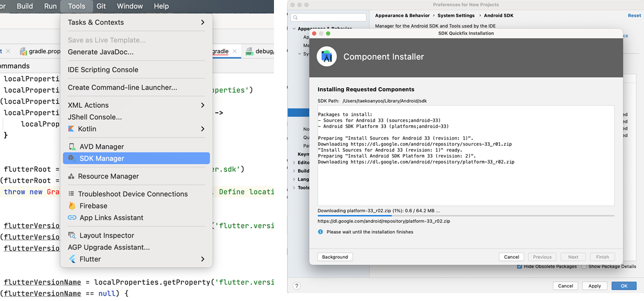644x301 pixels.
Task: Click the Layout Inspector magnifier icon
Action: (x=72, y=235)
